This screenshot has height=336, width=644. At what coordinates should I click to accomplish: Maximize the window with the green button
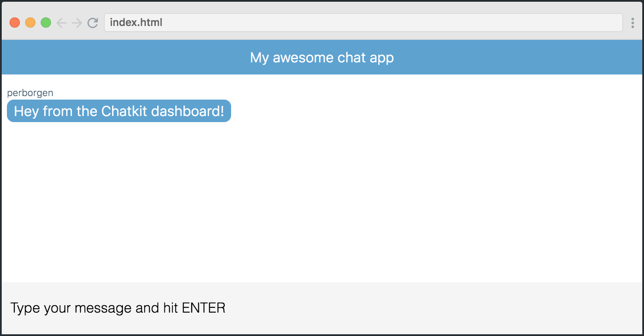(x=46, y=23)
